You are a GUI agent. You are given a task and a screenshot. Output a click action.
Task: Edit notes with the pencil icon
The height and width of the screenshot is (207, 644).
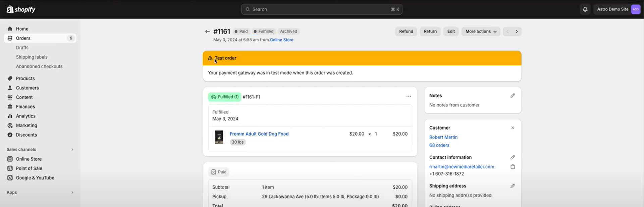pyautogui.click(x=513, y=96)
